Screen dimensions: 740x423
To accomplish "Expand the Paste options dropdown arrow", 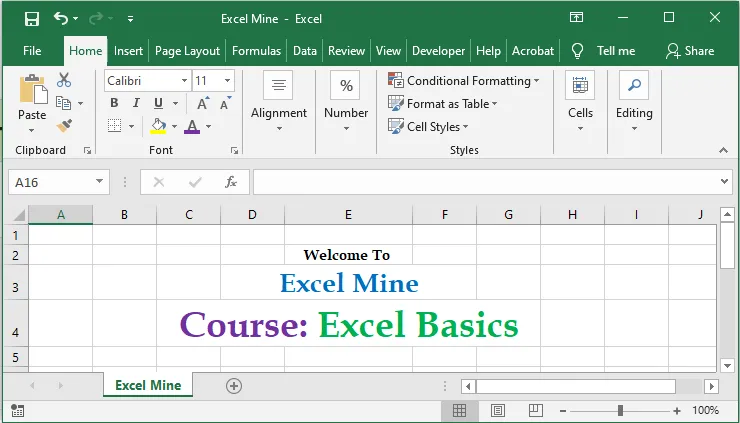I will [x=32, y=130].
